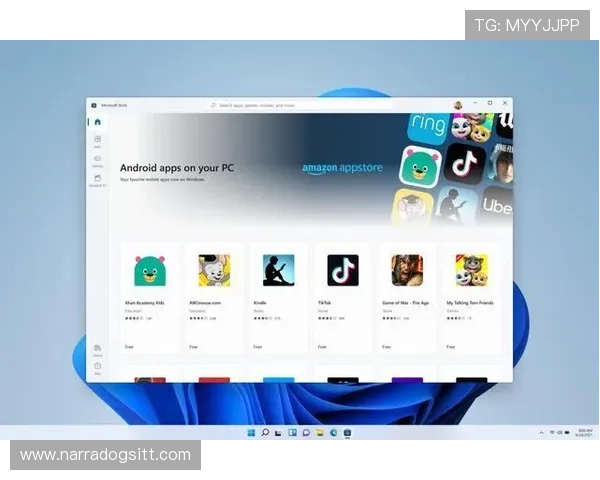Select My Talking Tom Friends card
The height and width of the screenshot is (480, 600).
(471, 296)
